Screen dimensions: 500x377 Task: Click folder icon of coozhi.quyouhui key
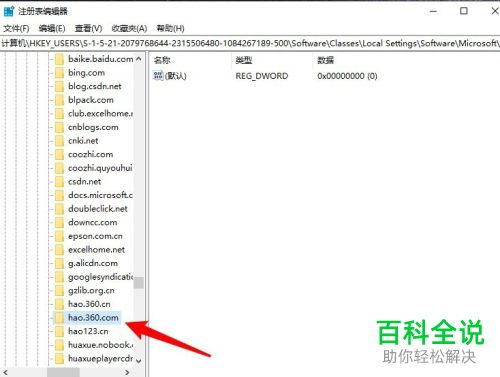[59, 168]
